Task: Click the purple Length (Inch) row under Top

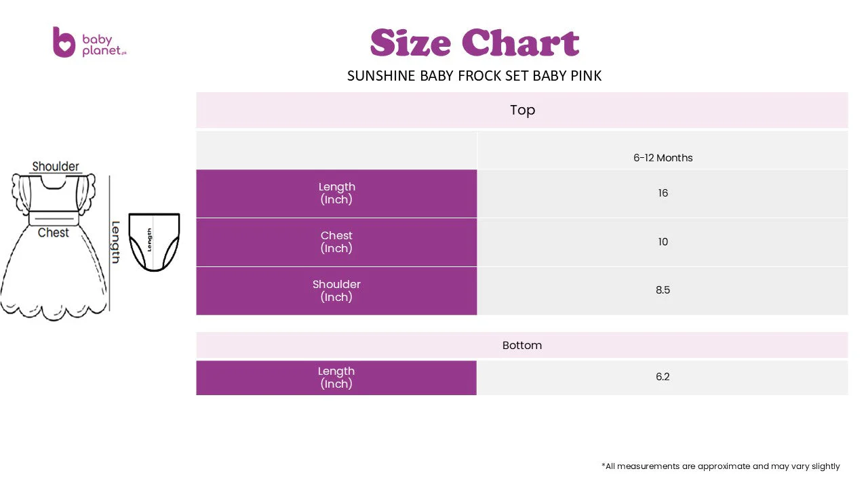Action: [x=336, y=193]
